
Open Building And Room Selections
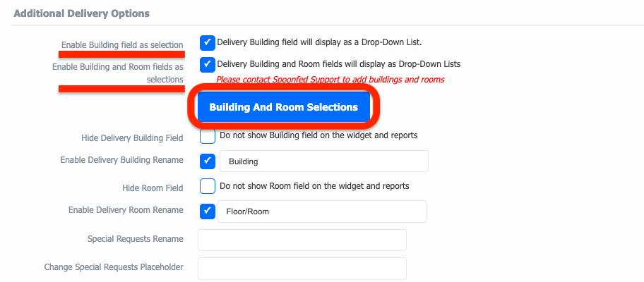(x=283, y=107)
